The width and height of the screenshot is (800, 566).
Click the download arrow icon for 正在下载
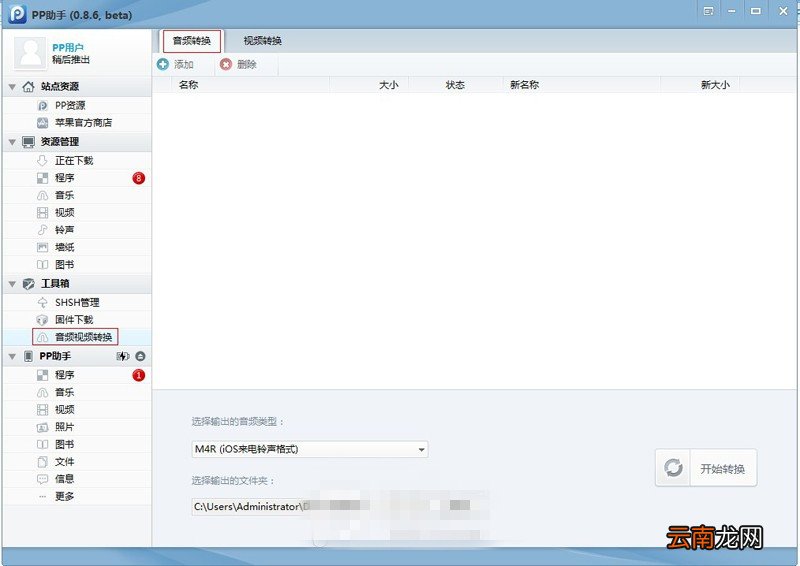click(x=42, y=160)
